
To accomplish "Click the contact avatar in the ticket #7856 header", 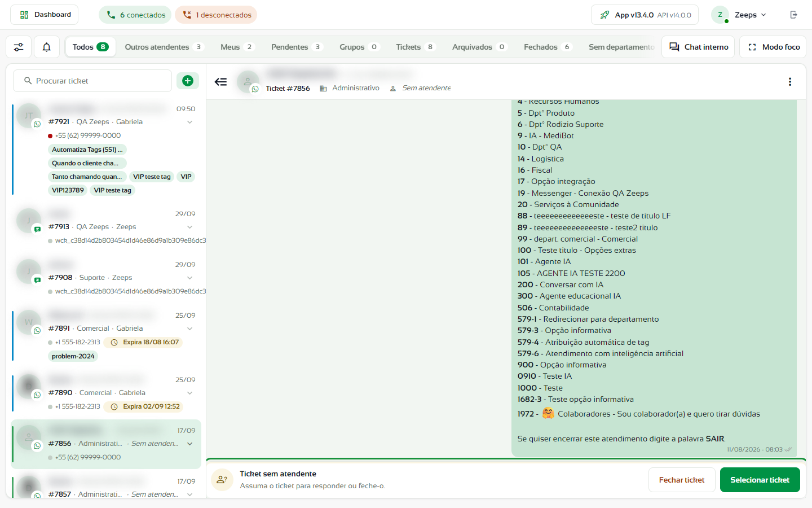I will 248,82.
